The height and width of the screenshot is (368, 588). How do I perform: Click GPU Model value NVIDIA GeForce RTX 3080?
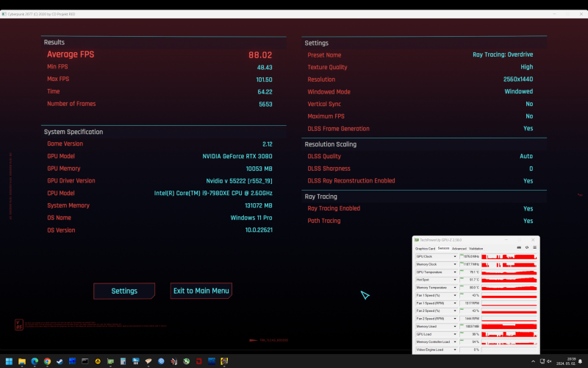[x=237, y=156]
